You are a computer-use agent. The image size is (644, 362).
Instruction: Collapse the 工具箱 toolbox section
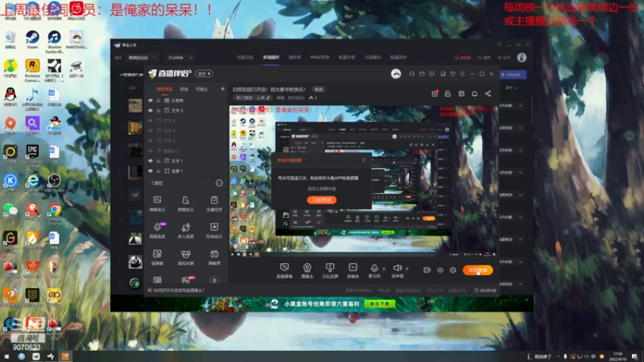tap(219, 183)
